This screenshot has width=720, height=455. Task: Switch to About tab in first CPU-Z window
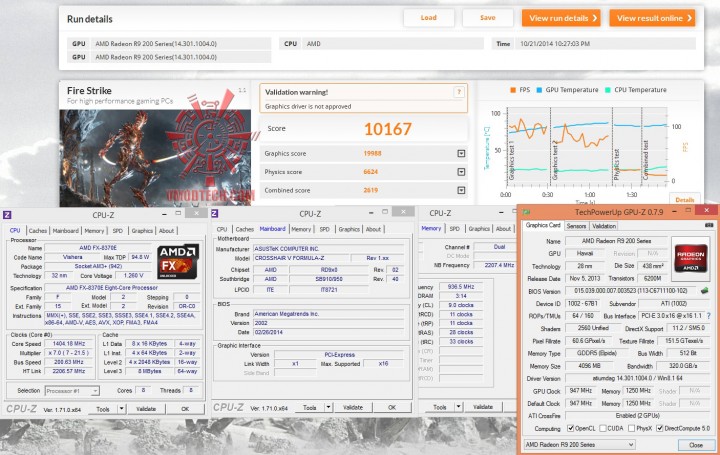166,230
